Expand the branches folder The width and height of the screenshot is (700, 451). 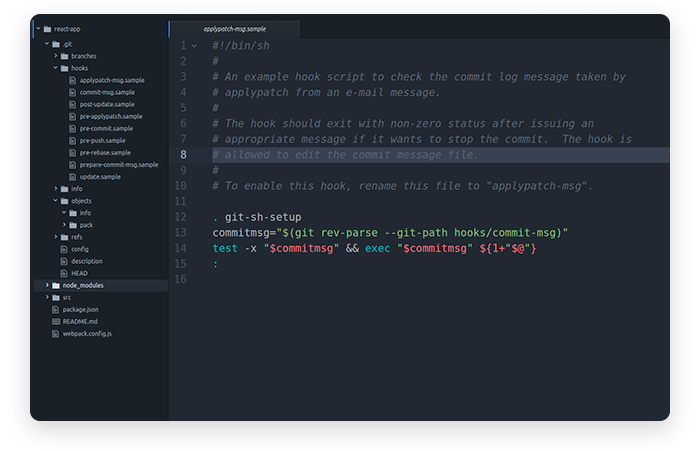point(55,56)
